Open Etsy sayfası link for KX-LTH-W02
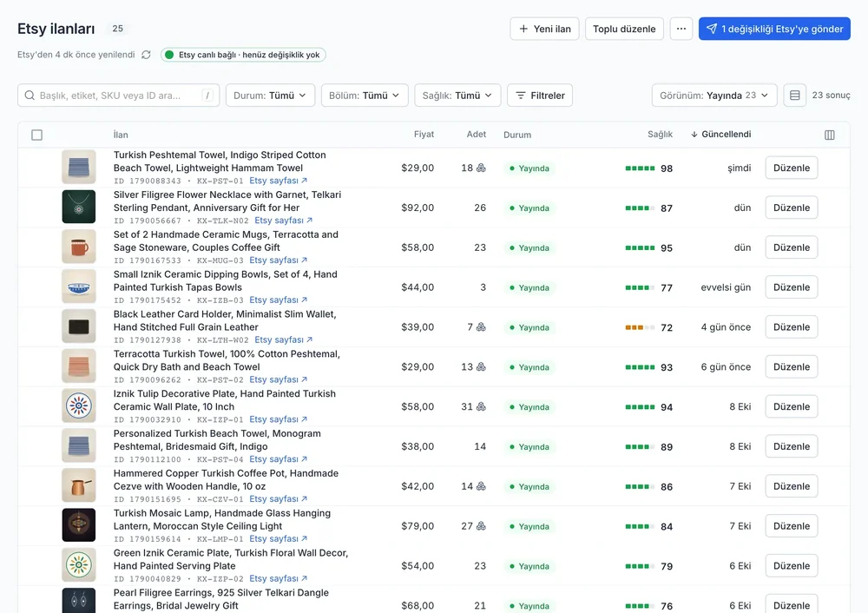The image size is (868, 613). coord(284,340)
